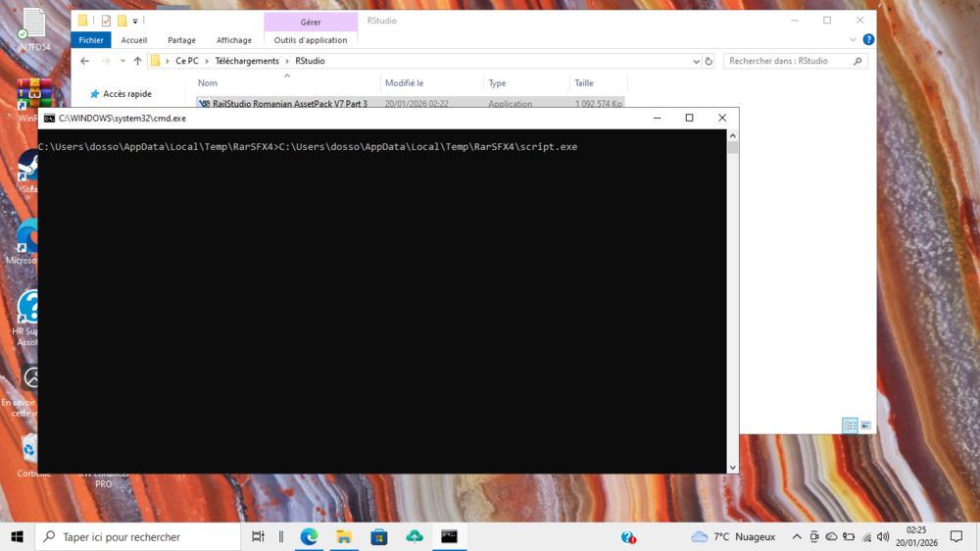Refresh the RStudio folder view
The width and height of the screenshot is (980, 551).
(709, 62)
